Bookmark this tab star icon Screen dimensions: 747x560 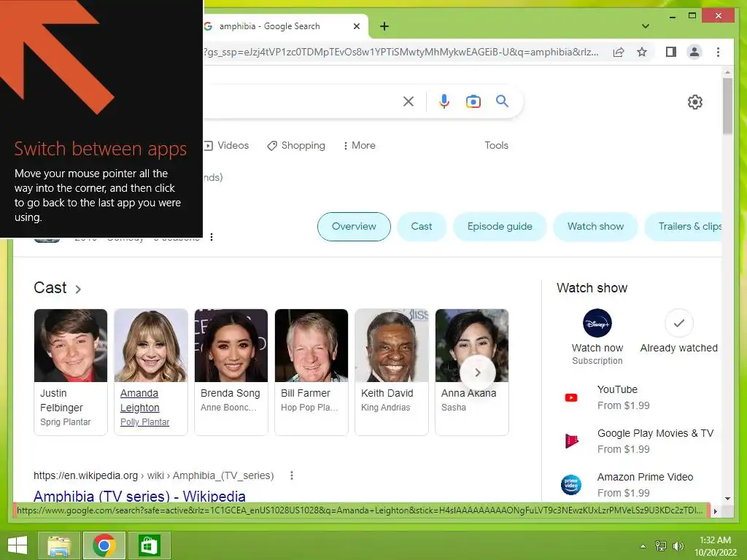point(642,52)
